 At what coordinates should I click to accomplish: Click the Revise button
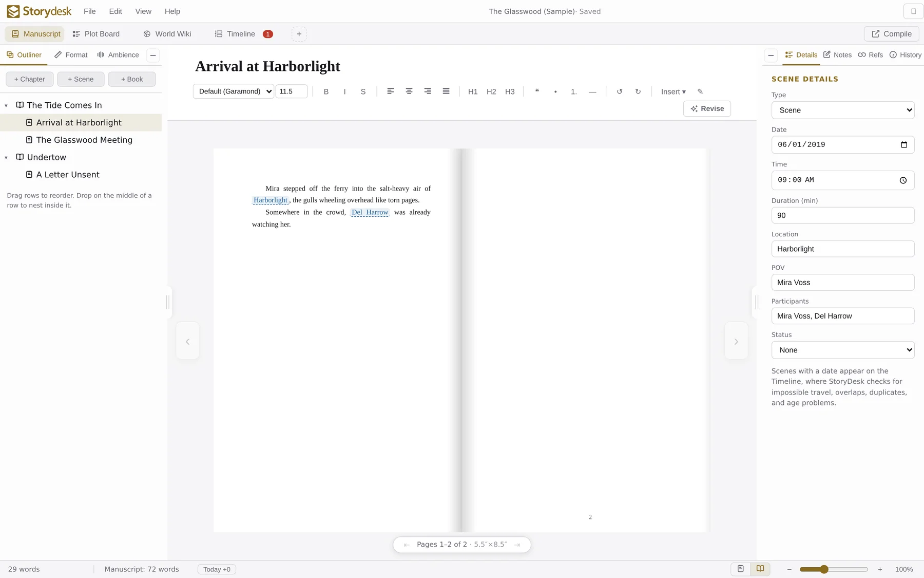[707, 108]
